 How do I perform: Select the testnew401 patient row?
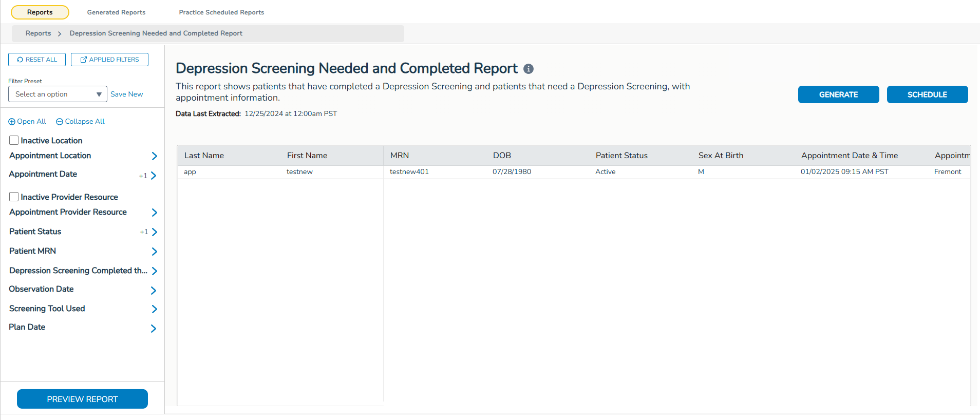pos(409,172)
